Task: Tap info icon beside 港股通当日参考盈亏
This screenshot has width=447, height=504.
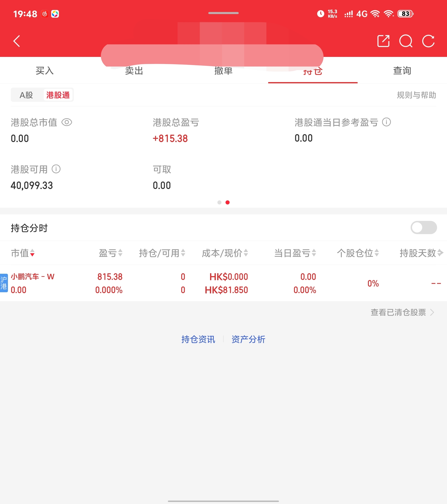Action: [386, 122]
